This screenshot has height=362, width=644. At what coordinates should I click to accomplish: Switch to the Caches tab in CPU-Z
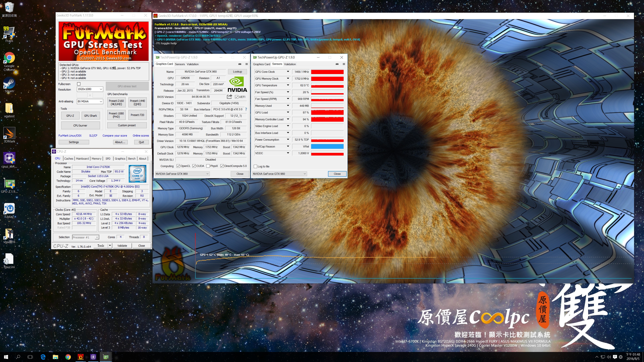(x=68, y=159)
